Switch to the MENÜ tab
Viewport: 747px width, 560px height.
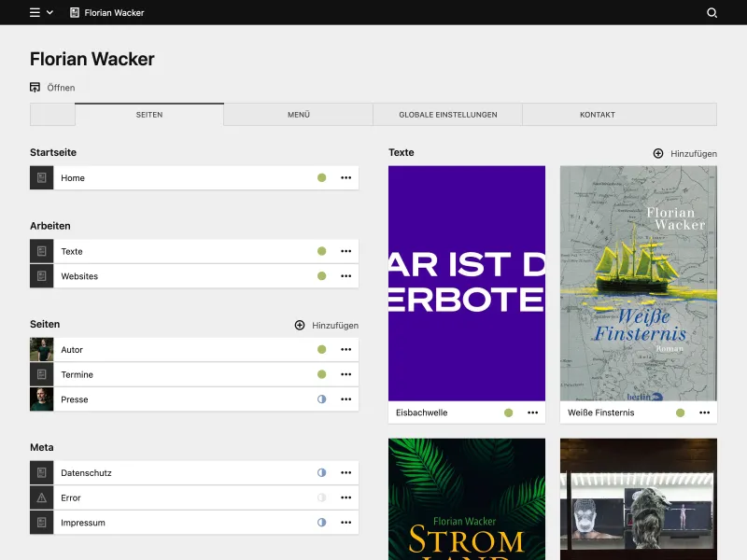pyautogui.click(x=298, y=114)
